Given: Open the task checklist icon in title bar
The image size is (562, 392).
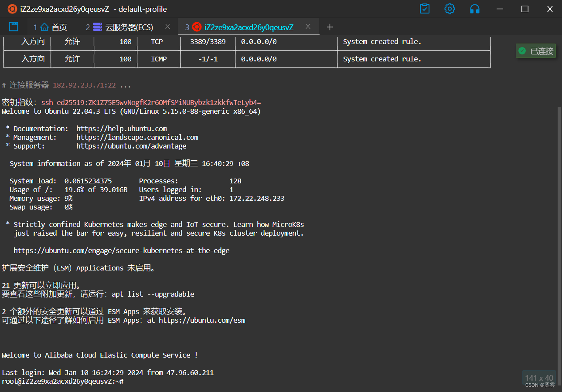Looking at the screenshot, I should [424, 9].
